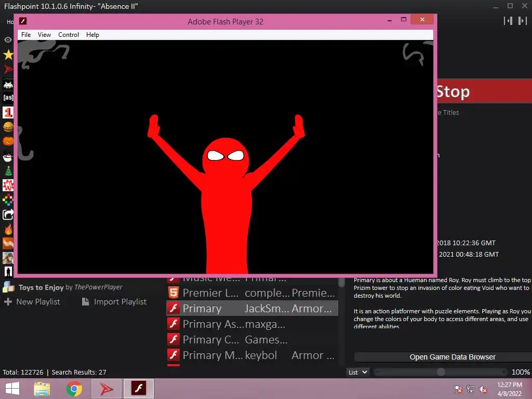Click Total: 122726 status text
The width and height of the screenshot is (532, 399).
tap(23, 372)
